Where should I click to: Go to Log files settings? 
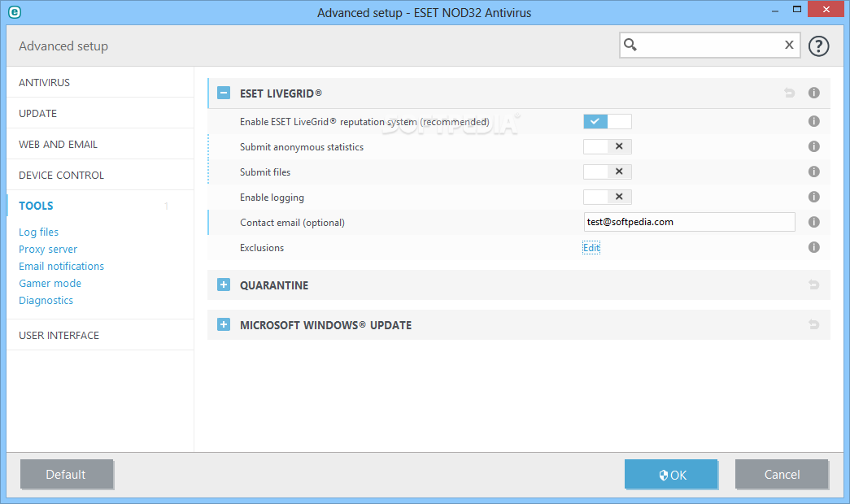(38, 232)
